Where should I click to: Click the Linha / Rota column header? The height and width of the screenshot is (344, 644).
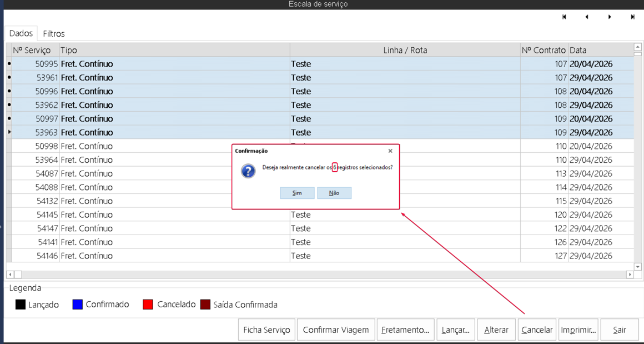pos(405,50)
